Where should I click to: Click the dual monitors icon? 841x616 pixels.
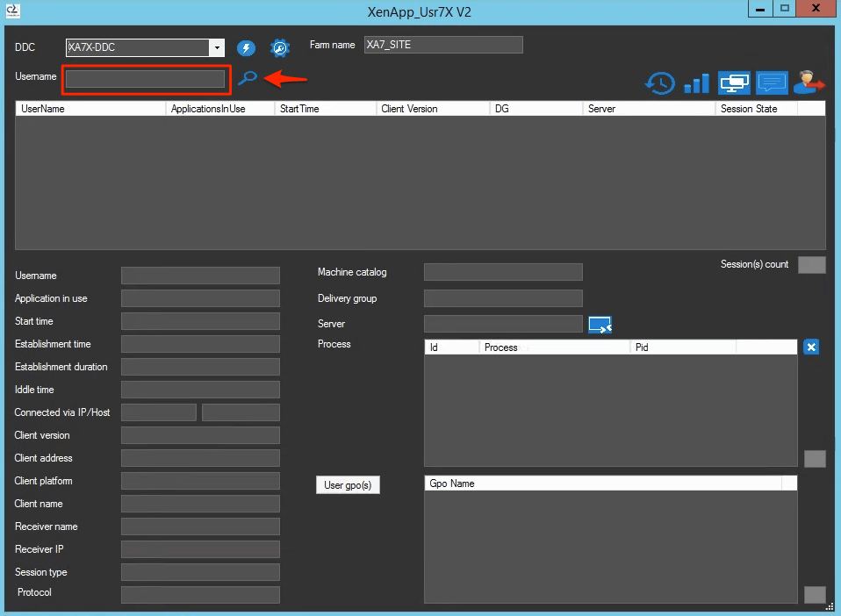coord(734,83)
